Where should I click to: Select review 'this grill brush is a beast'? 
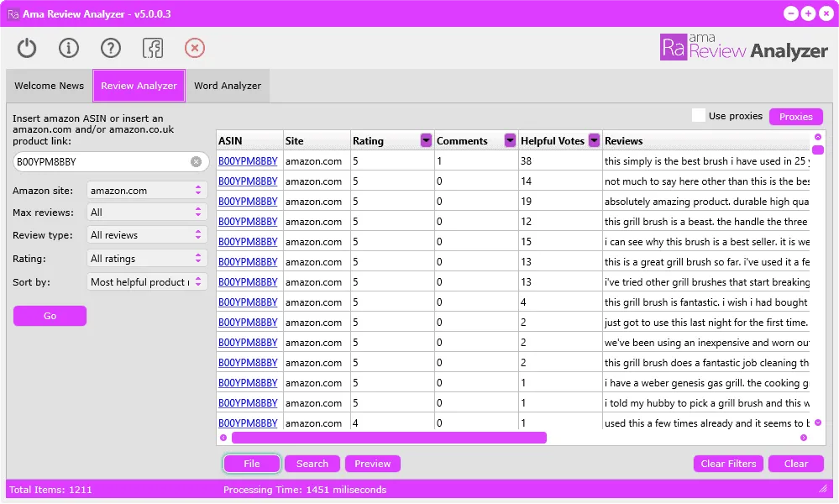(x=706, y=222)
